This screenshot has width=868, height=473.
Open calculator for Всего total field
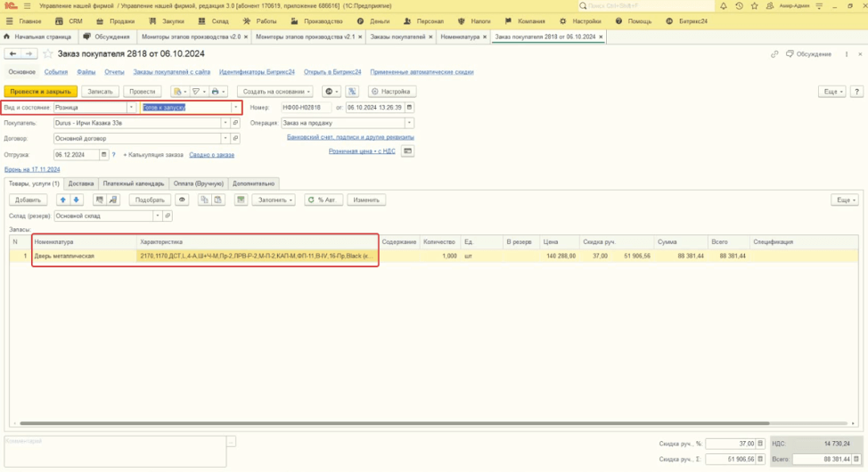856,459
